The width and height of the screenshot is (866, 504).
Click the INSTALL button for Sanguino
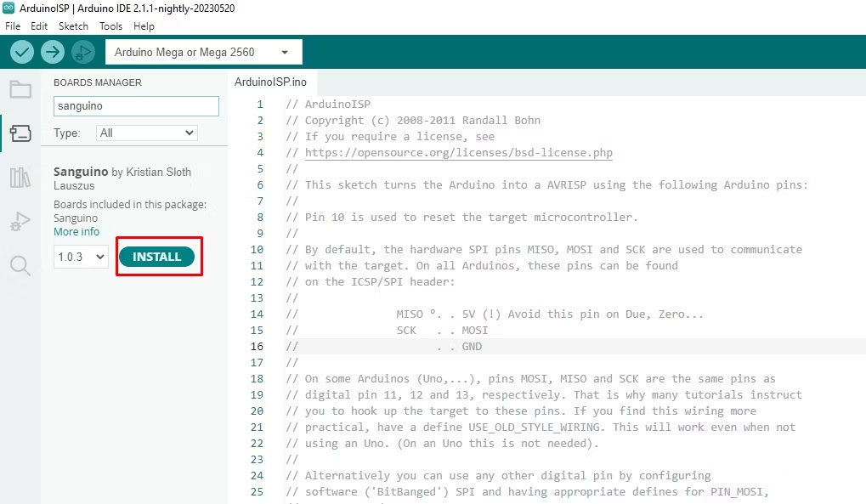pos(157,257)
